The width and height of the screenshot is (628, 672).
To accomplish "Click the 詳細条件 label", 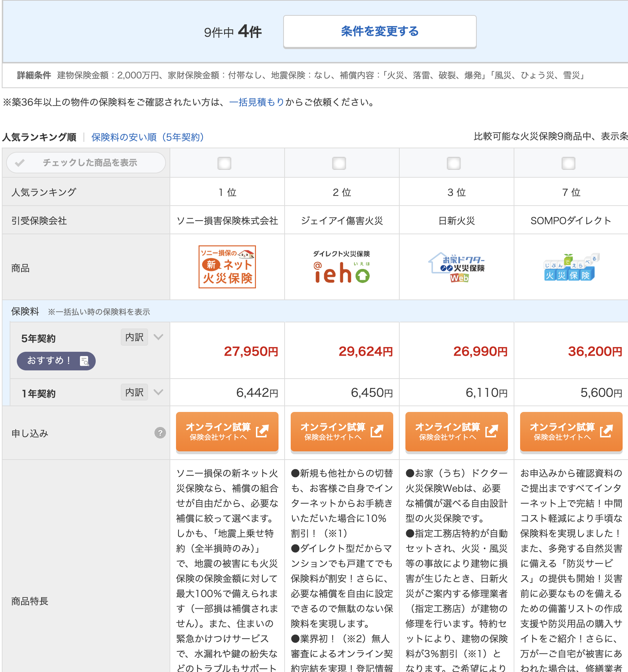I will [34, 75].
